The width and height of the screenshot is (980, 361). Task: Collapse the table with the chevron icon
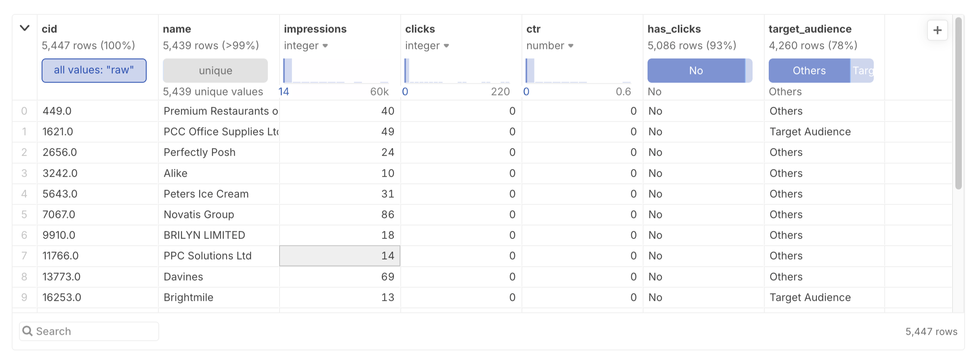pos(25,28)
